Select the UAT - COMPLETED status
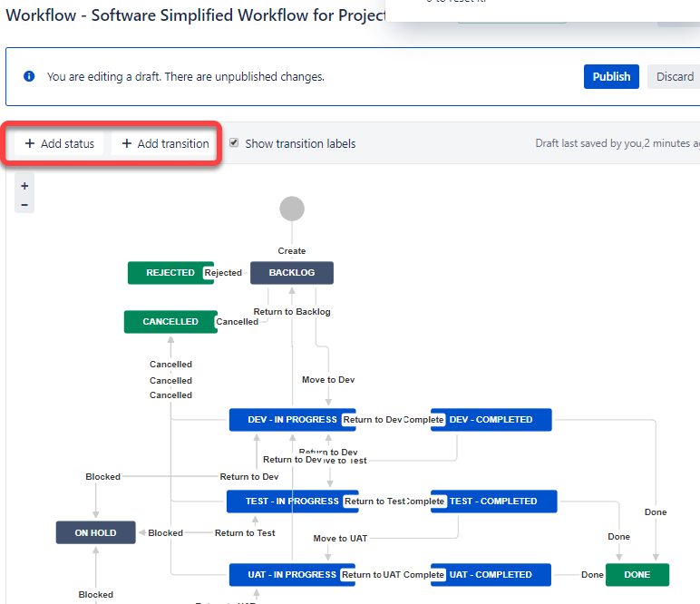The height and width of the screenshot is (604, 700). 491,575
